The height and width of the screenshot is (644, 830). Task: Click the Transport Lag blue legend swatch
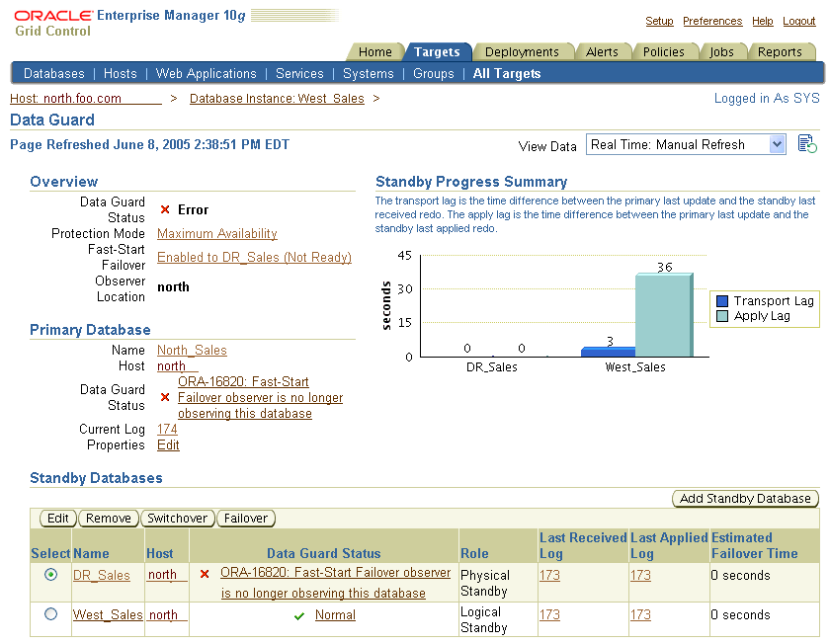(x=722, y=301)
